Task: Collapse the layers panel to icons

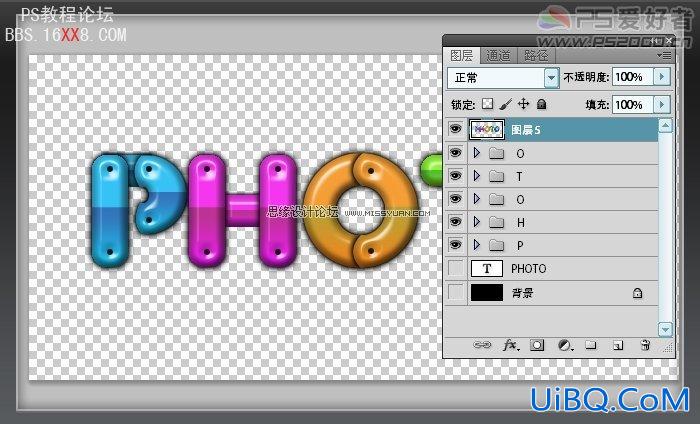Action: click(x=655, y=40)
